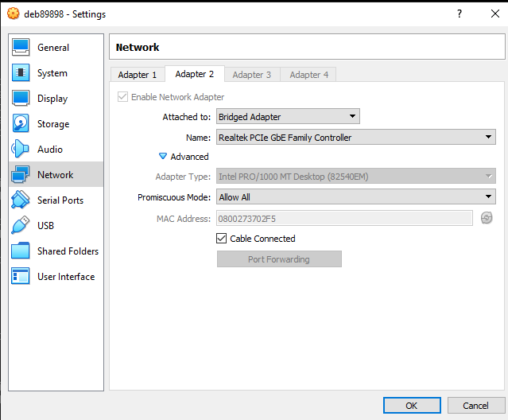Open the Audio speaker icon
This screenshot has height=420, width=508.
21,149
